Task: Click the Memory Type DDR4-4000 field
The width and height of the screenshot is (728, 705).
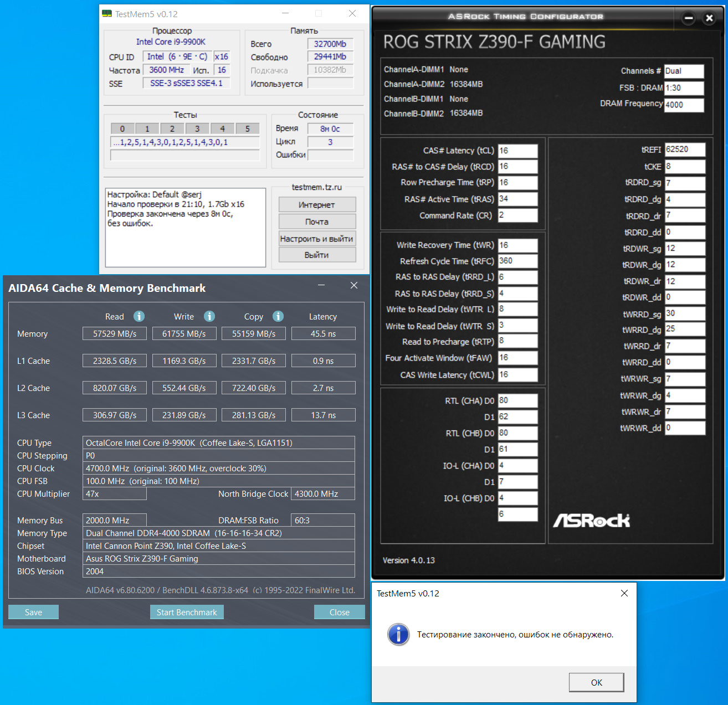Action: coord(219,533)
